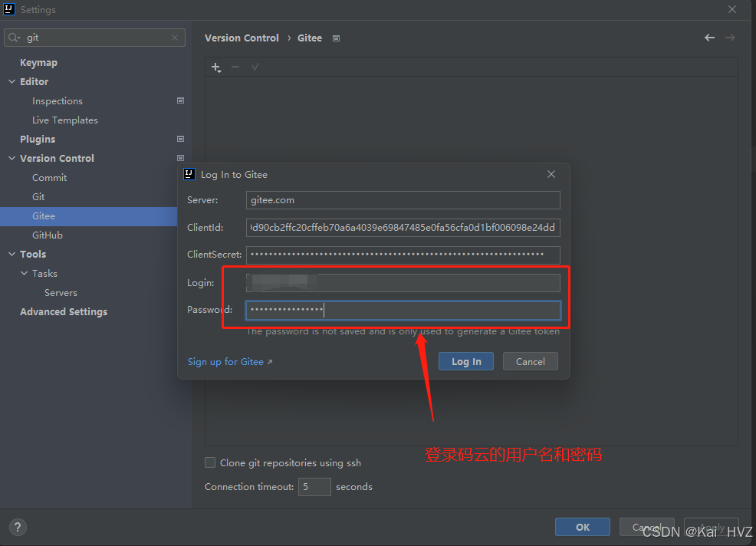Screen dimensions: 756x546
Task: Open Inspections settings page
Action: click(58, 100)
